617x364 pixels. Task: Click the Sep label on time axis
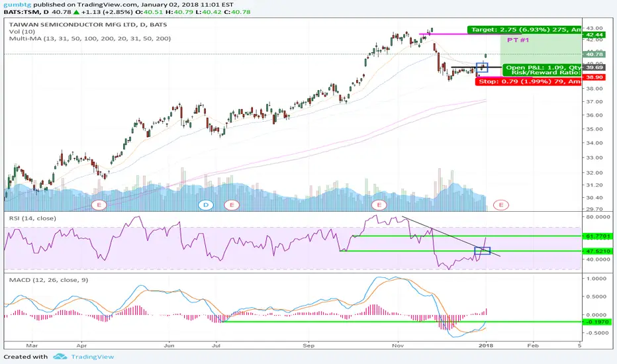click(309, 345)
